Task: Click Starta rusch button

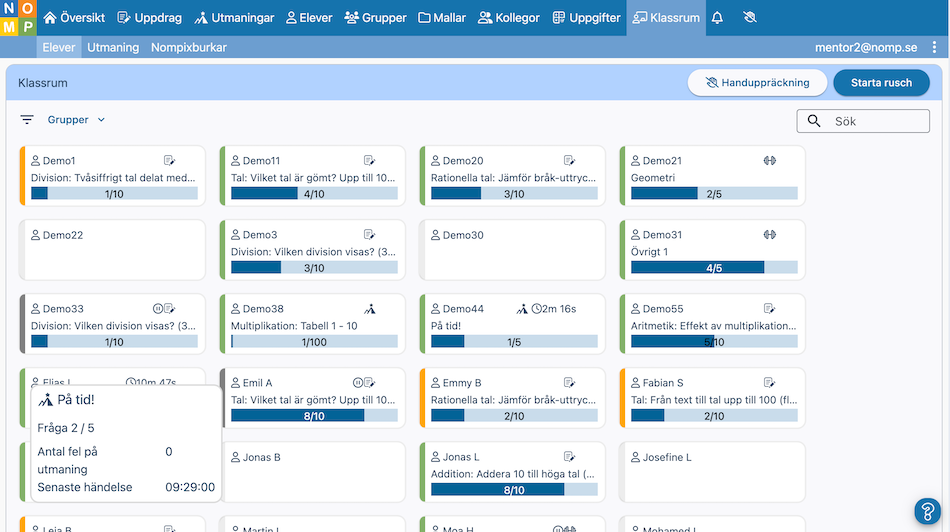Action: (881, 82)
